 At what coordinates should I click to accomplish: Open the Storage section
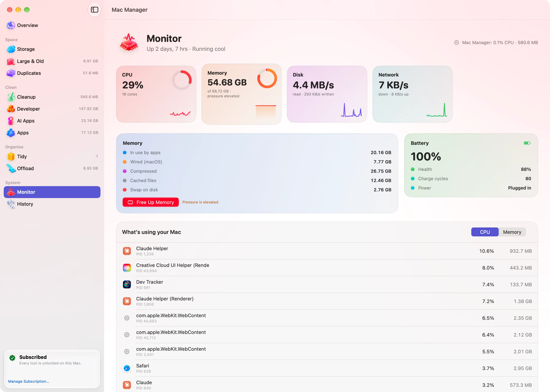coord(52,49)
